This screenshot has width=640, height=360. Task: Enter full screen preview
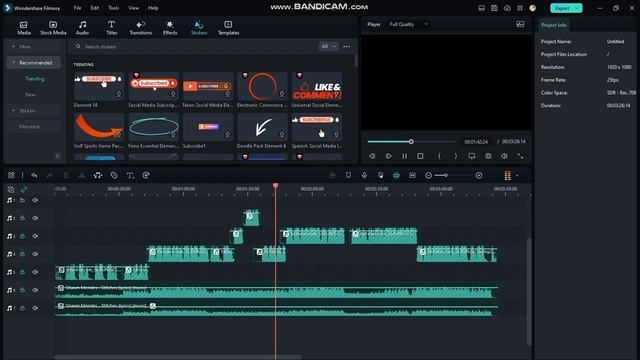(520, 156)
